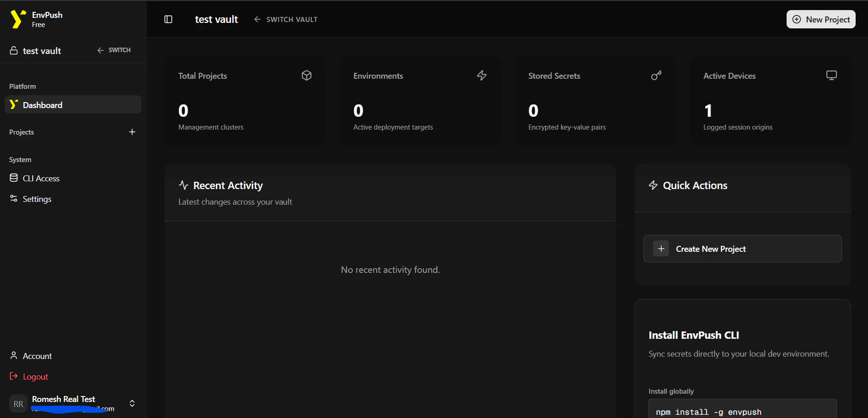Screen dimensions: 868x418
Task: Open the Dashboard page
Action: pos(73,105)
